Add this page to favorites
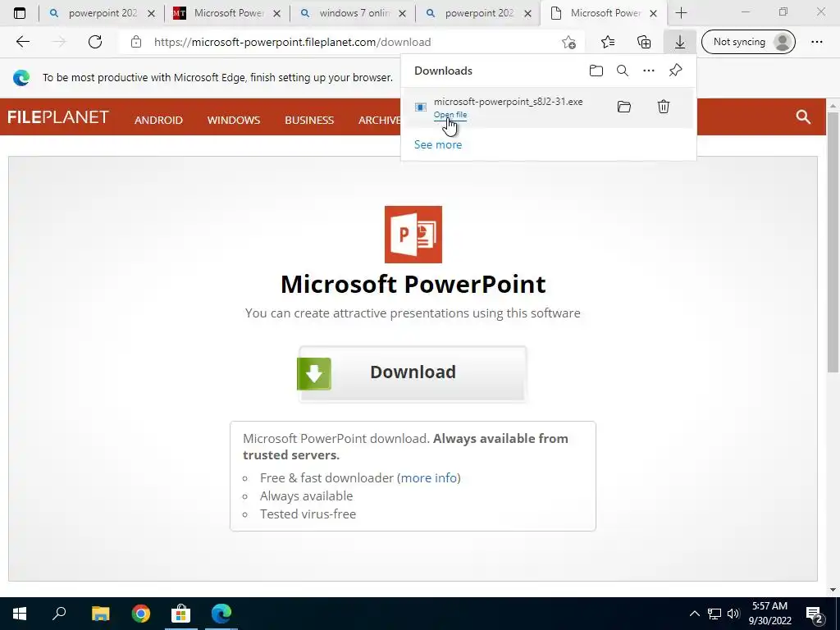The width and height of the screenshot is (840, 630). click(x=569, y=42)
